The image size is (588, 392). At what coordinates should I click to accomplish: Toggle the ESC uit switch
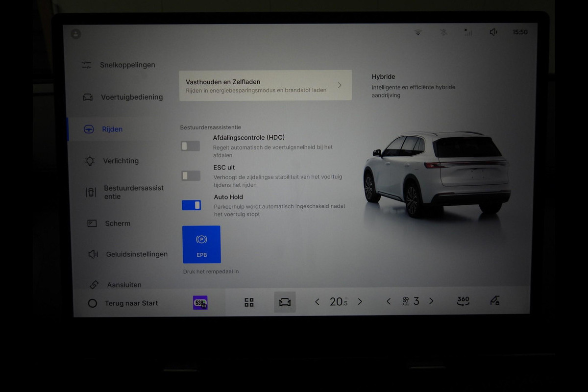point(191,175)
